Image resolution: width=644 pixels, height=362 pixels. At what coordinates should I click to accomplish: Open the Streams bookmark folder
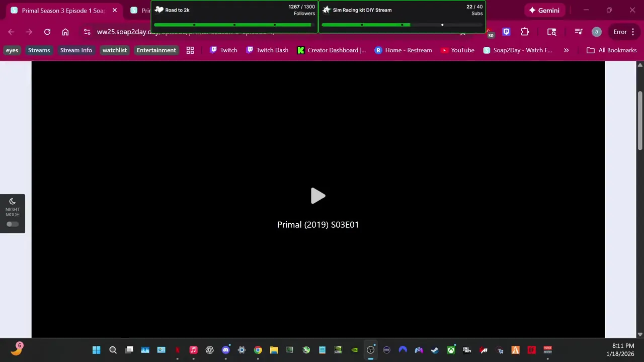click(x=39, y=50)
